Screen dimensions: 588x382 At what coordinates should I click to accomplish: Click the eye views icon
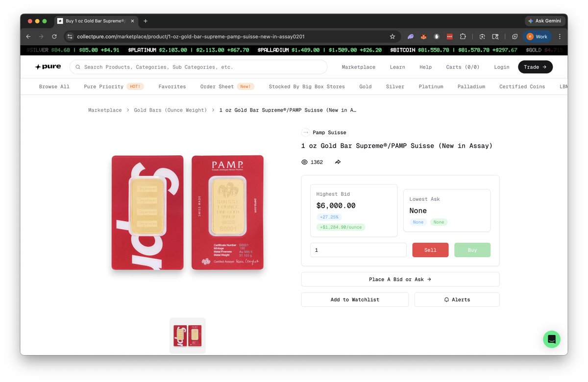pos(304,162)
